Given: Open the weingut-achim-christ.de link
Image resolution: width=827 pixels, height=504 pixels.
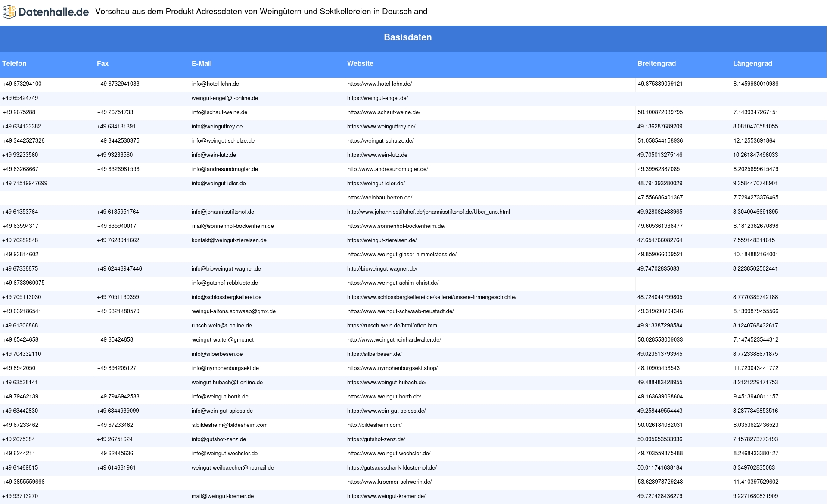Looking at the screenshot, I should coord(393,283).
